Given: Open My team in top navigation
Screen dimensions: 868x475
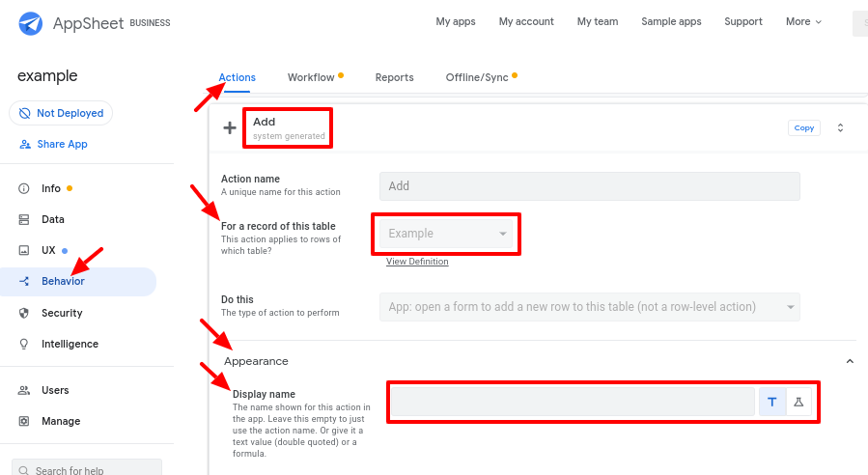Looking at the screenshot, I should point(598,21).
